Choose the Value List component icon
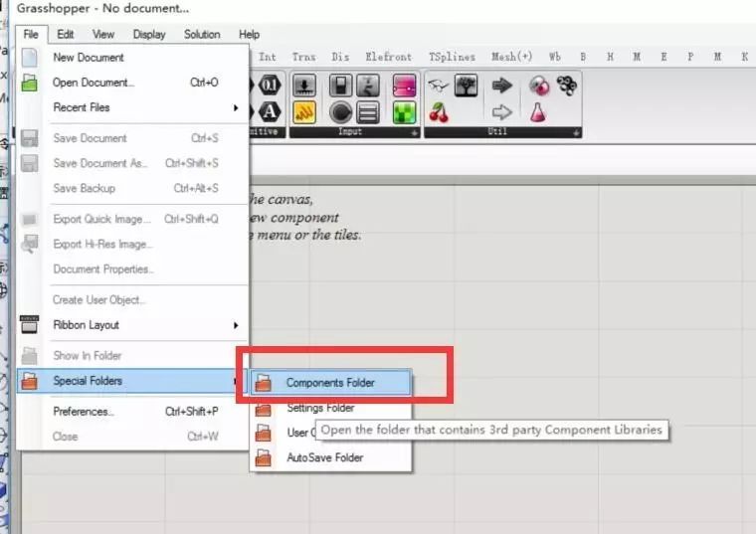756x534 pixels. click(368, 112)
